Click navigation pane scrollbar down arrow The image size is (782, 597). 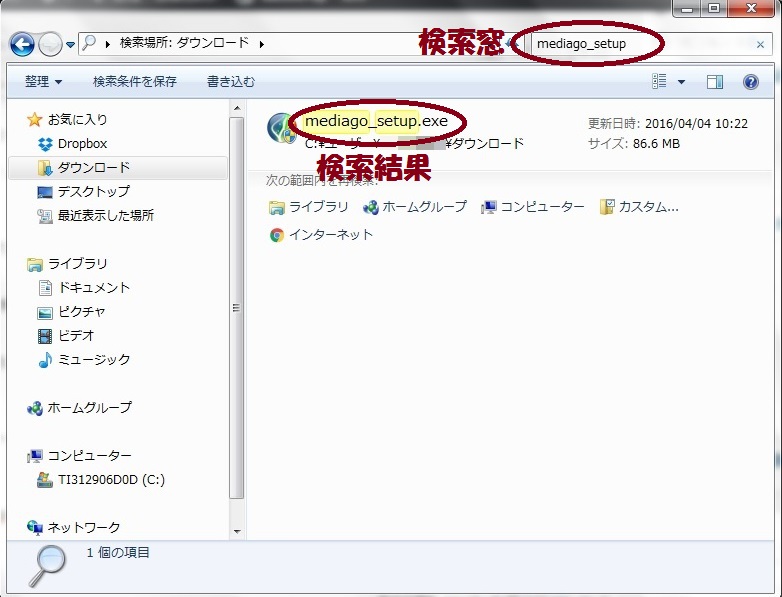(x=237, y=532)
